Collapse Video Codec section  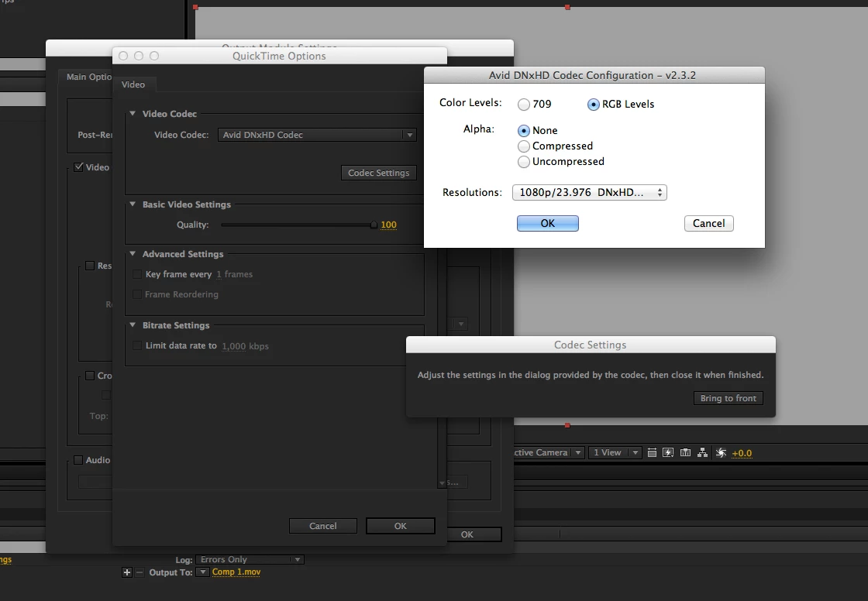(133, 113)
